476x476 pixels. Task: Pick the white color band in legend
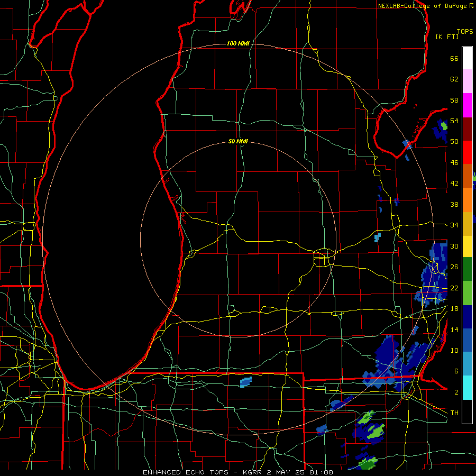click(x=467, y=58)
